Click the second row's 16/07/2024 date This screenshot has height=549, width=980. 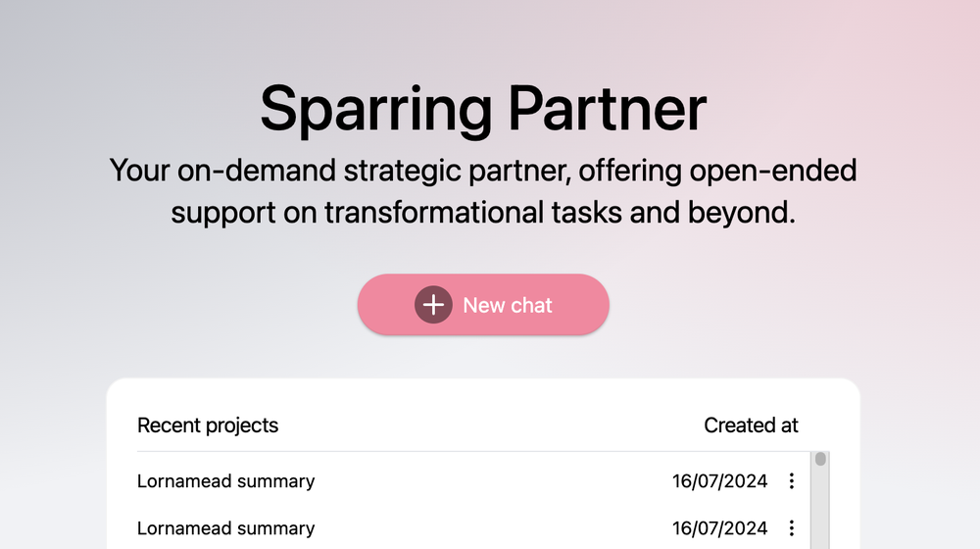719,528
